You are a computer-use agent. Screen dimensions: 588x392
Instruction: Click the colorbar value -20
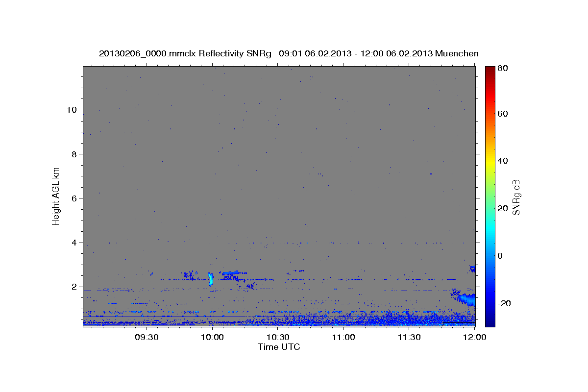[504, 303]
